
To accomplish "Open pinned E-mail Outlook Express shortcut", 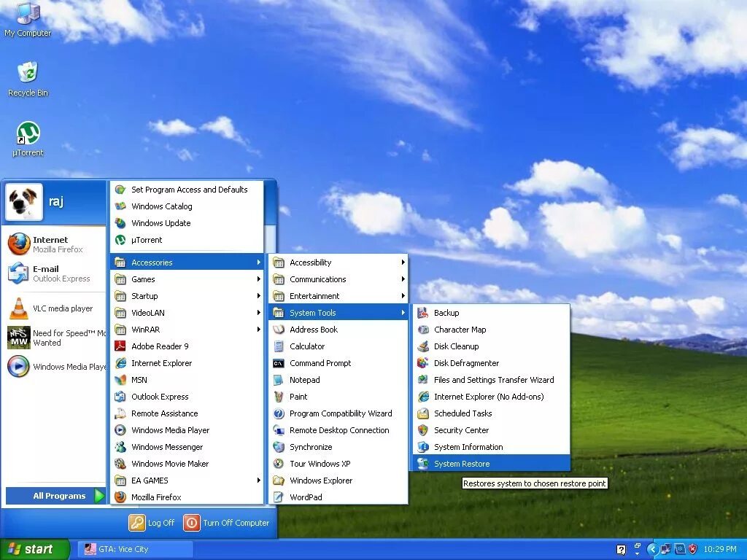I will [55, 273].
